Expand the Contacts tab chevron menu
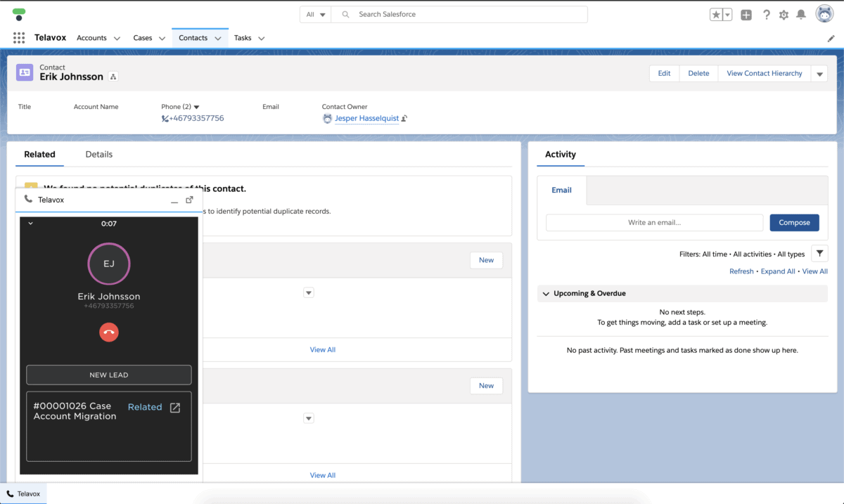The image size is (844, 504). (218, 39)
